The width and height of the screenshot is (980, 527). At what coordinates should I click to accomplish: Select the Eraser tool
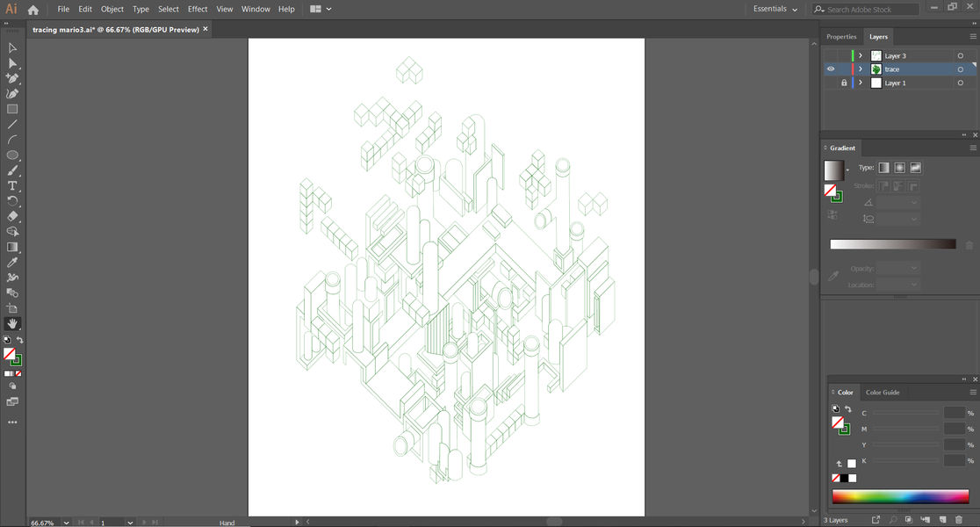(12, 216)
